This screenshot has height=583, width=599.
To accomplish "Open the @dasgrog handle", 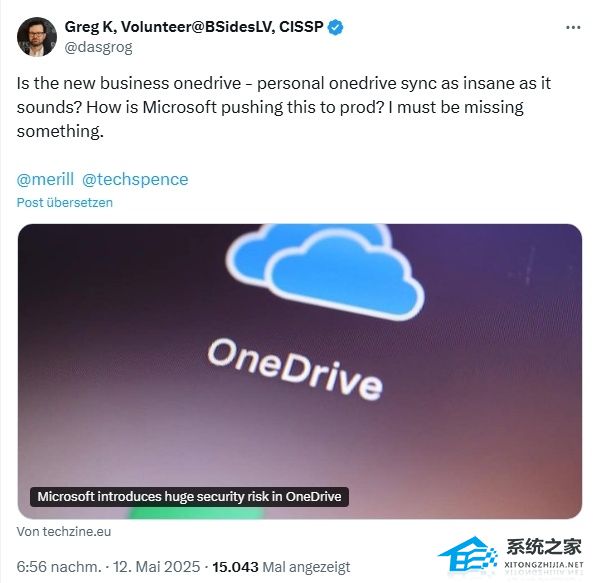I will point(99,47).
